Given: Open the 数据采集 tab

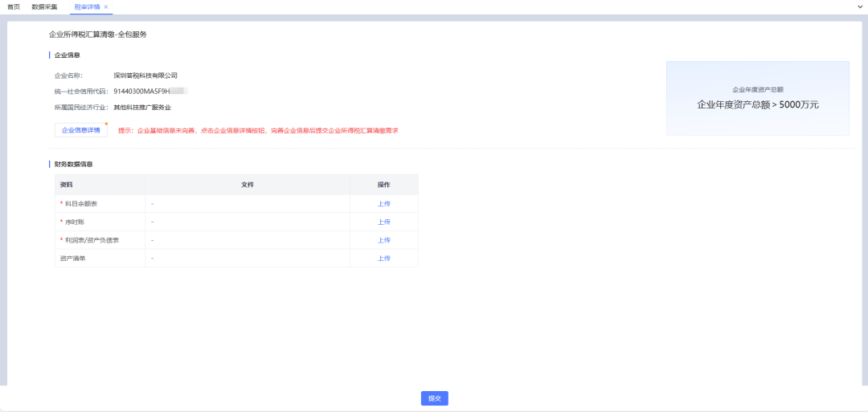Looking at the screenshot, I should click(x=44, y=6).
